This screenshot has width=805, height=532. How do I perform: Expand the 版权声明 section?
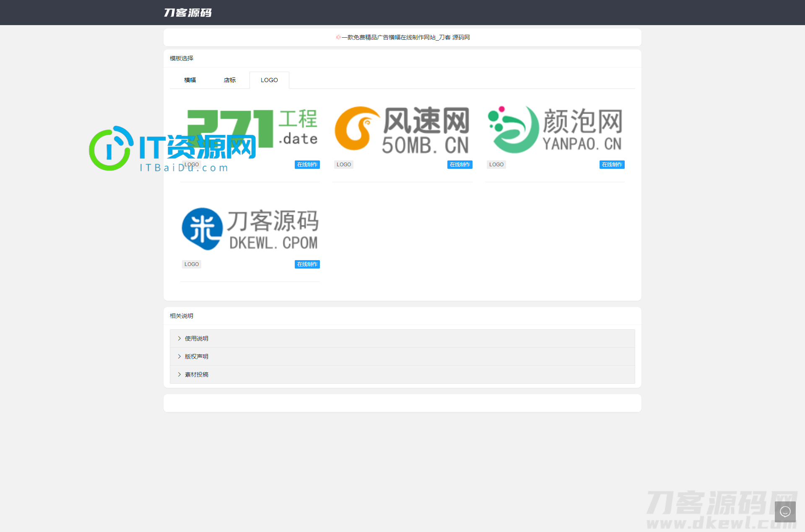(x=402, y=356)
